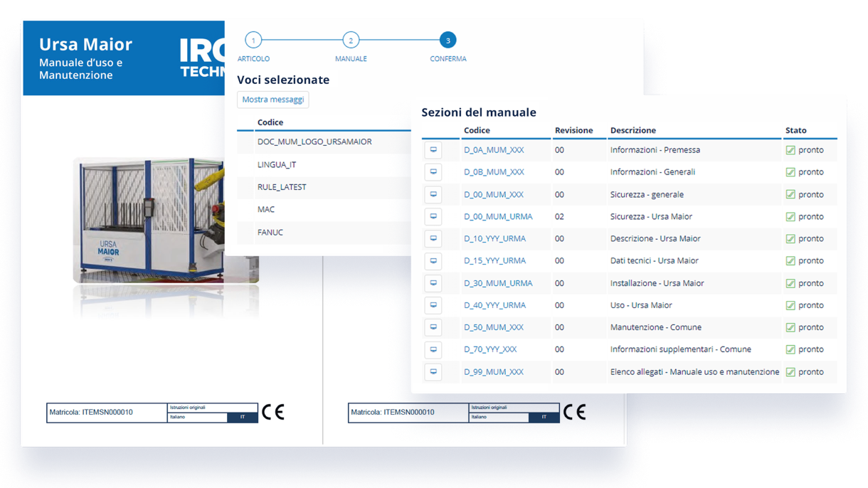Screen dimensions: 868x488
Task: Click the pronto status icon for Informazioni supplementari - Comune
Action: coord(790,349)
